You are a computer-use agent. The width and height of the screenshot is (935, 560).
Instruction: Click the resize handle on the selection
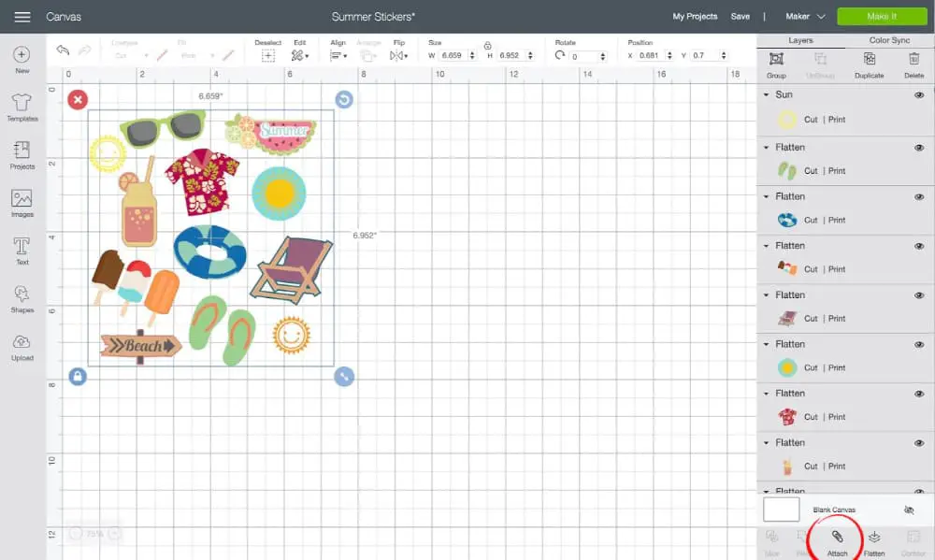344,377
